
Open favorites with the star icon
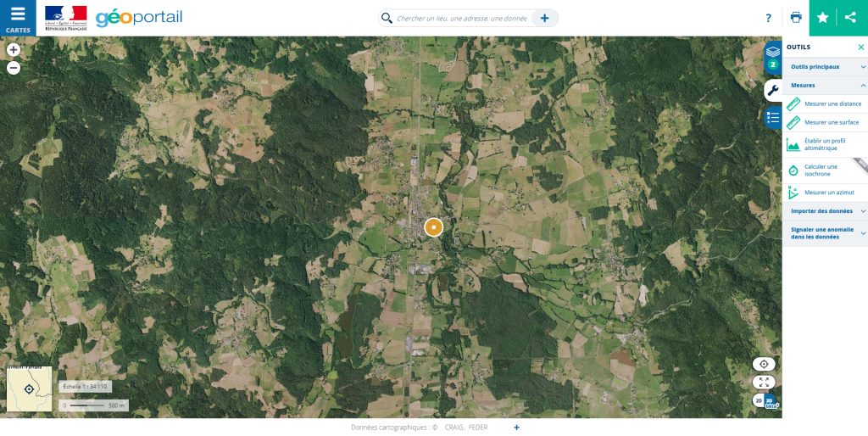click(x=822, y=18)
